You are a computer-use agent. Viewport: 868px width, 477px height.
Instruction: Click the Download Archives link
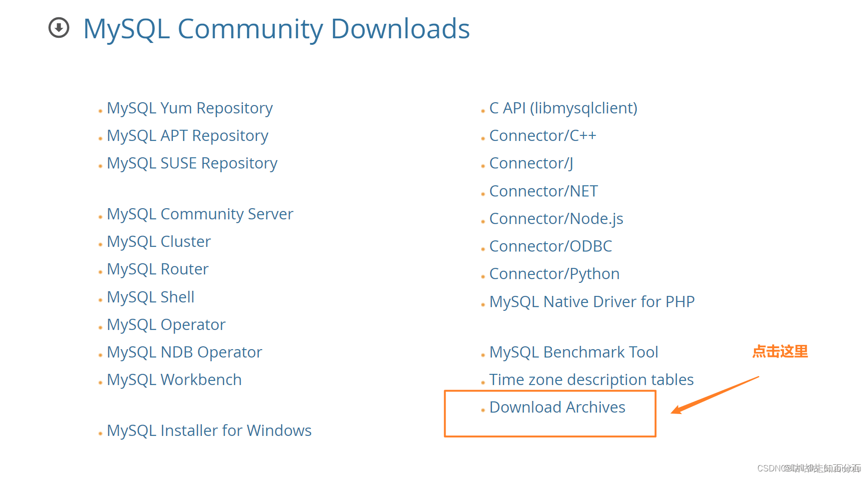(557, 407)
